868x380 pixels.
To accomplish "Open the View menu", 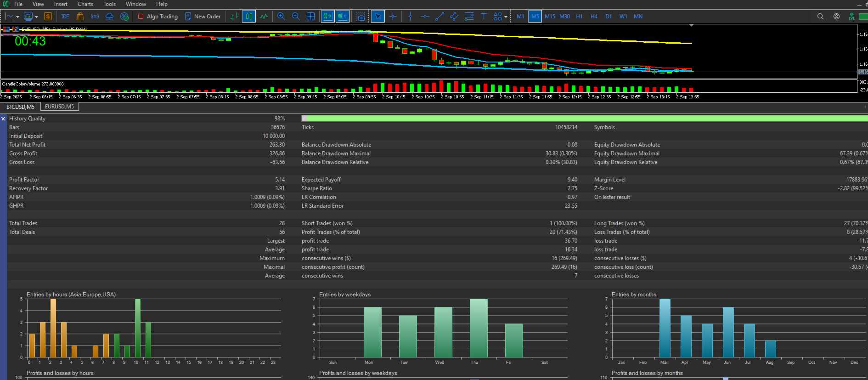I will coord(38,4).
